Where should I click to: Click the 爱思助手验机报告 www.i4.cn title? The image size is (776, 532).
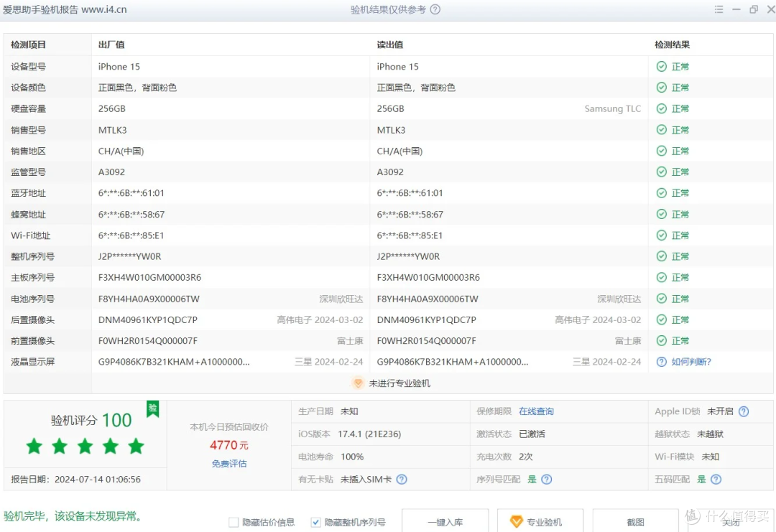pos(65,9)
